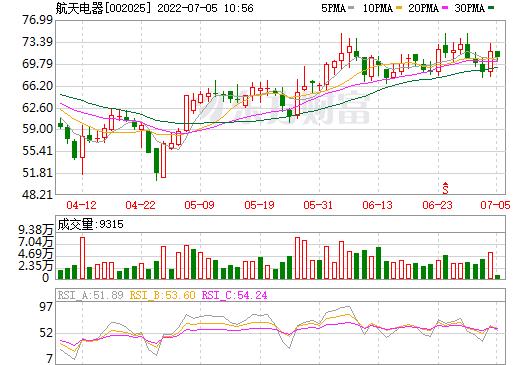Image resolution: width=520 pixels, height=365 pixels.
Task: Select the 06-13 date label
Action: tap(377, 205)
